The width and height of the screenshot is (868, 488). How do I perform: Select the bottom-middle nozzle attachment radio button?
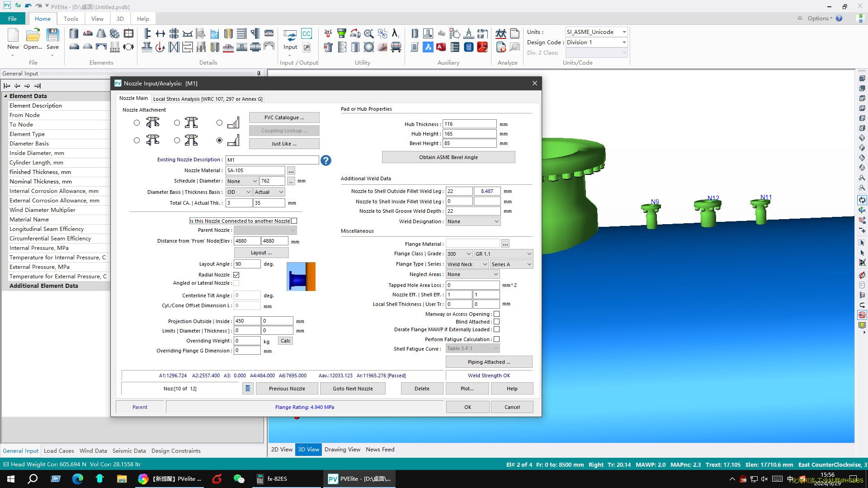pyautogui.click(x=177, y=141)
